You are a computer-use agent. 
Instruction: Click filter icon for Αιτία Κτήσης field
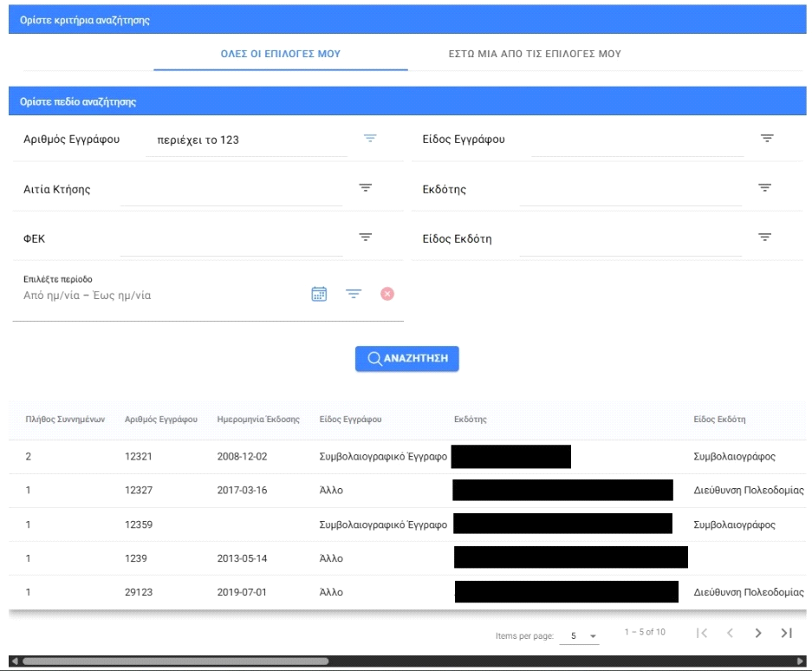(366, 188)
